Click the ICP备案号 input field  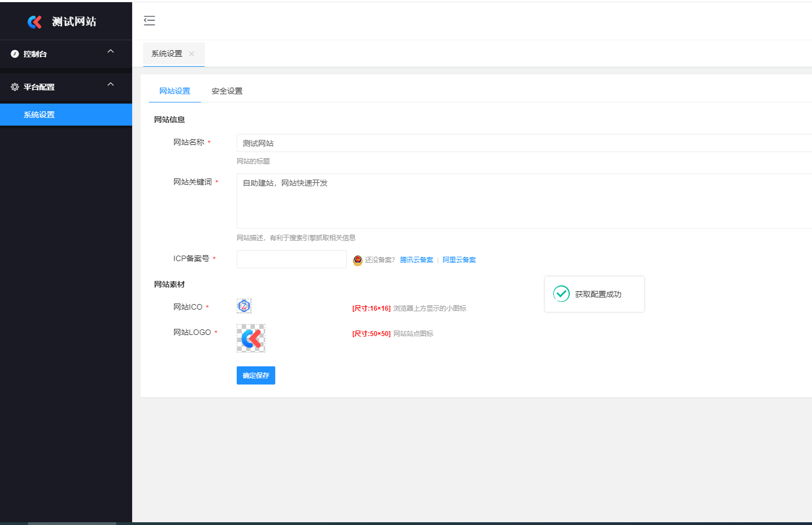tap(292, 259)
